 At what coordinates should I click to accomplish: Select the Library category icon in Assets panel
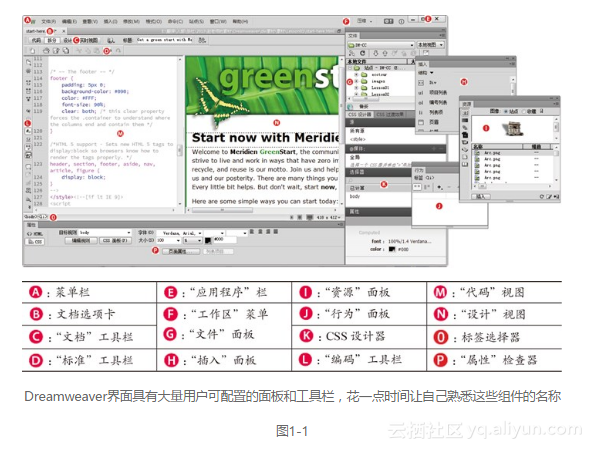[465, 164]
